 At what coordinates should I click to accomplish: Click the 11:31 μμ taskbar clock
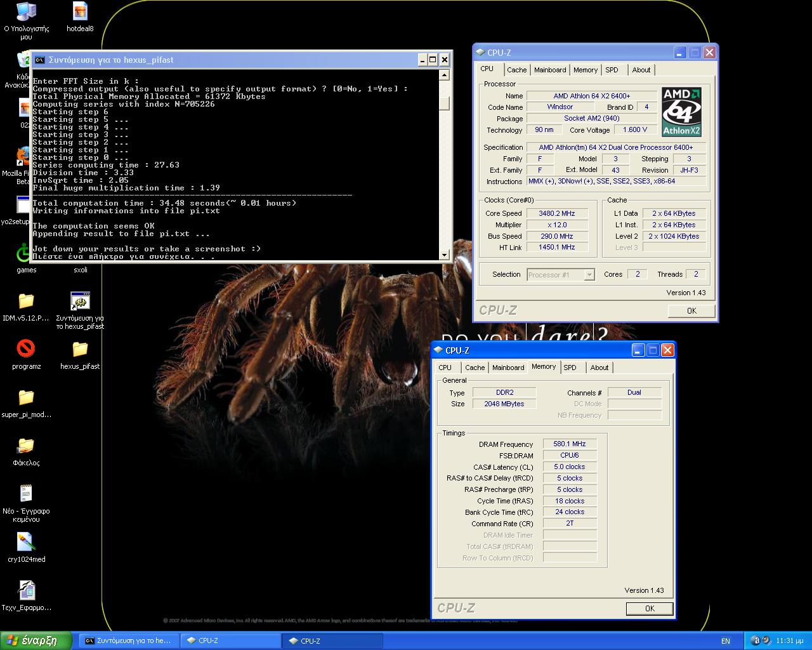(x=790, y=640)
